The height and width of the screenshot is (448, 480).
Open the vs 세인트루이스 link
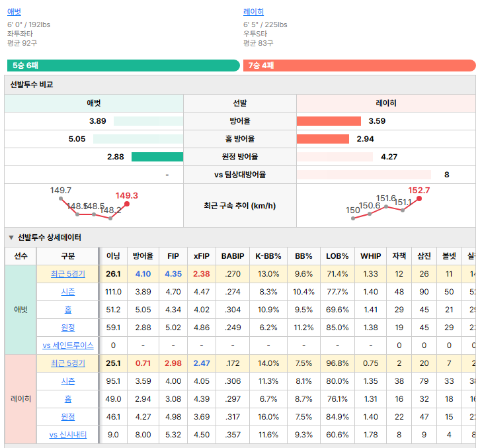pos(68,345)
